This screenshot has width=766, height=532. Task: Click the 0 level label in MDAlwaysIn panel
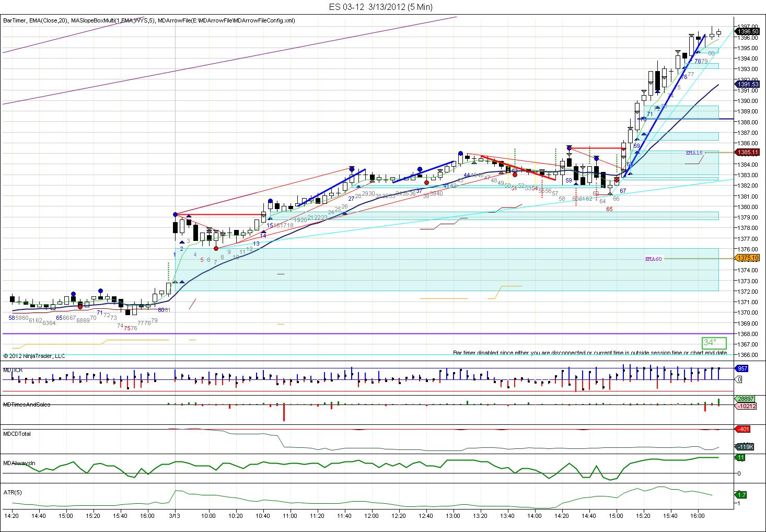tap(739, 473)
